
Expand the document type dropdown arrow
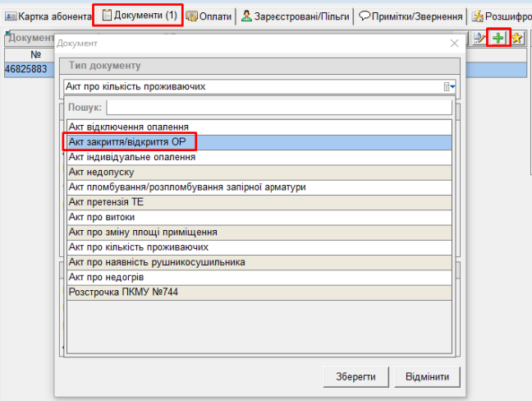click(448, 86)
